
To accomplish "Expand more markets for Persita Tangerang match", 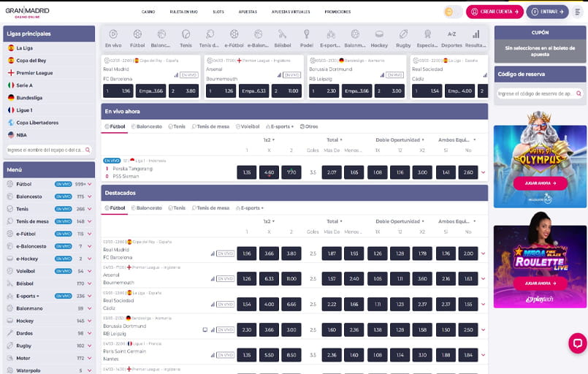I will 483,172.
